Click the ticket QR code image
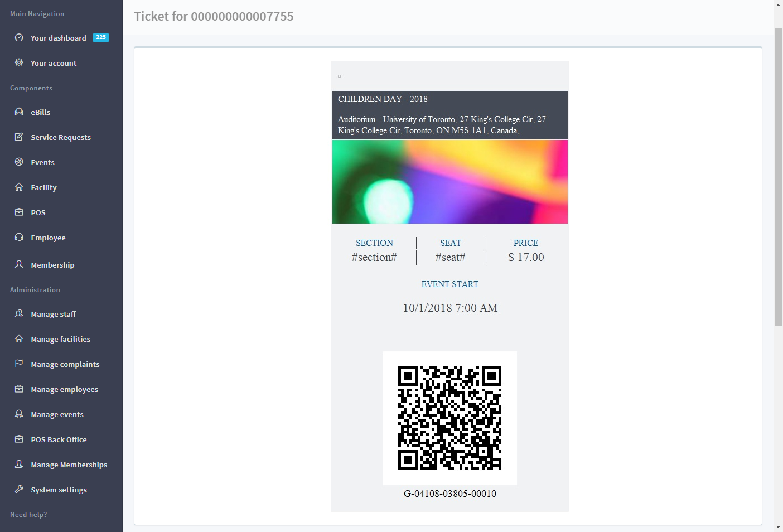Image resolution: width=783 pixels, height=532 pixels. point(450,418)
